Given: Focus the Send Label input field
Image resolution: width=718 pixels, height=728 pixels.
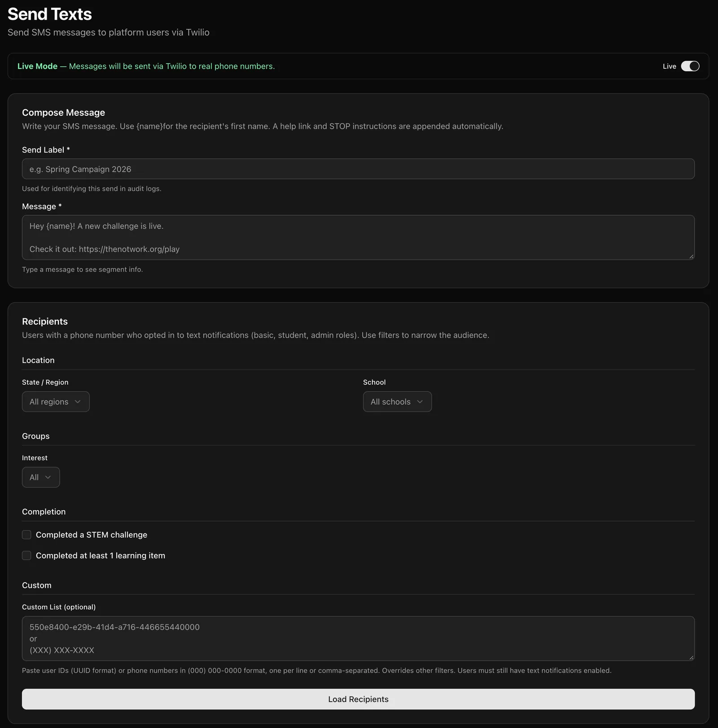Looking at the screenshot, I should tap(358, 169).
